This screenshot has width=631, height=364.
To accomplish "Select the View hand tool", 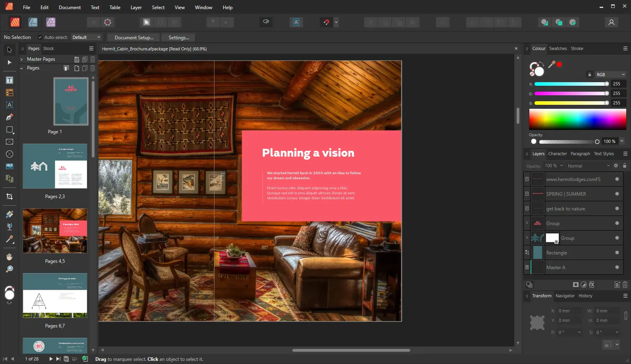I will coord(10,257).
